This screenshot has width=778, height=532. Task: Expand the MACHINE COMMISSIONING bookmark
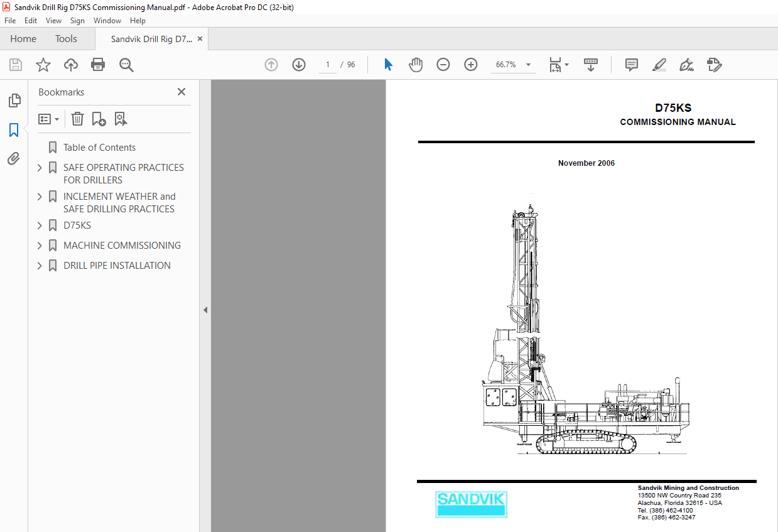click(x=39, y=245)
